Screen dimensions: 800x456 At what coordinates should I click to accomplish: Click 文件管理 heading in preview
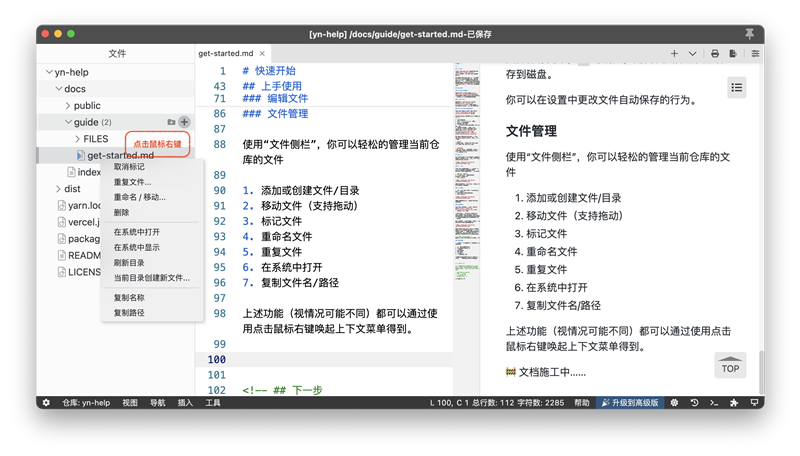(531, 131)
